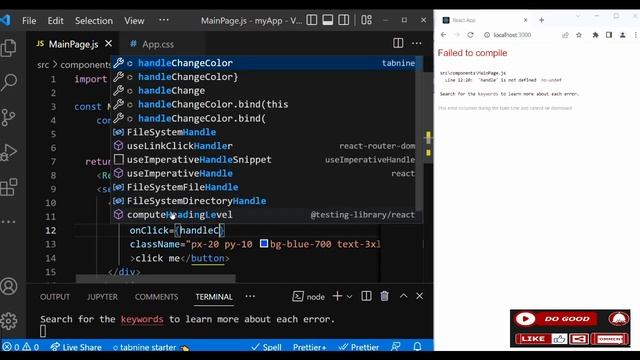This screenshot has height=360, width=640.
Task: Switch to the TERMINAL panel tab
Action: pyautogui.click(x=214, y=297)
